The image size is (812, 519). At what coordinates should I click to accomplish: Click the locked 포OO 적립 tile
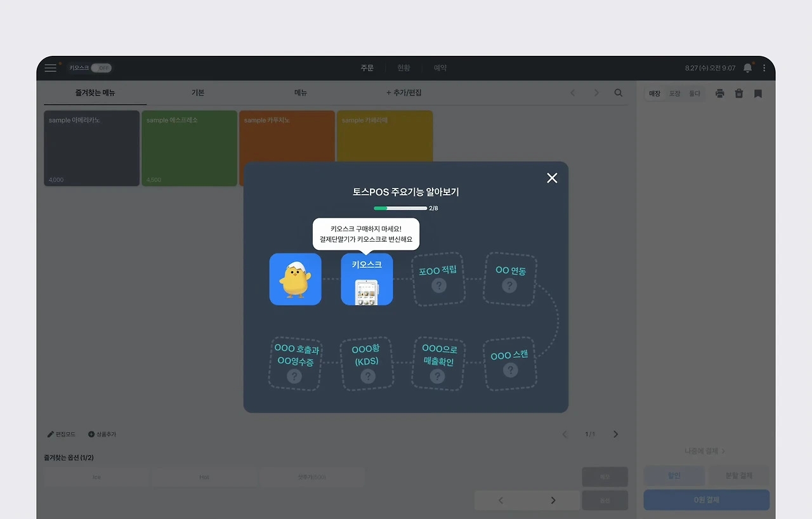pos(438,279)
